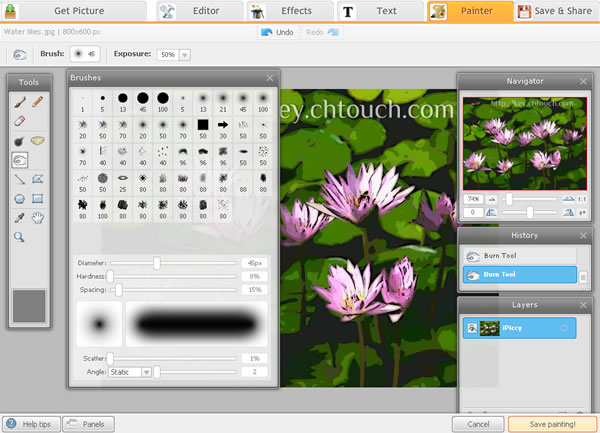600x433 pixels.
Task: Open the Brush size picker dropdown
Action: [84, 54]
